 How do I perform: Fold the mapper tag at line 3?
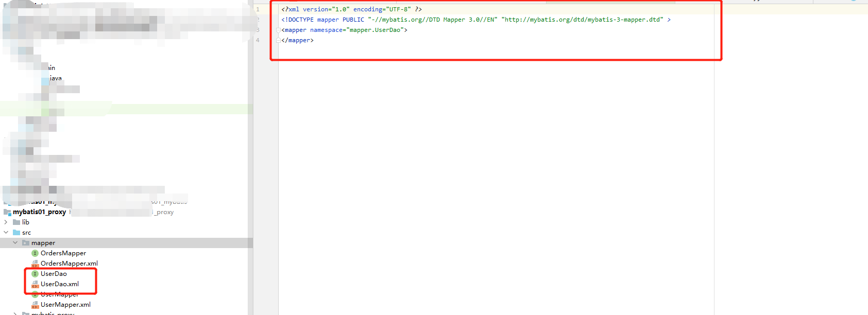point(278,30)
